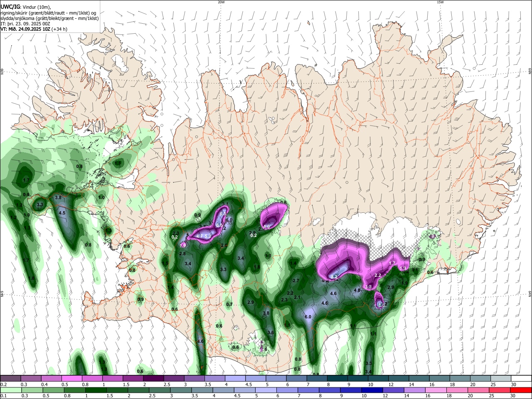Click the 'rigning/skúrir (grænt/blátt/rautt' header line

[48, 13]
